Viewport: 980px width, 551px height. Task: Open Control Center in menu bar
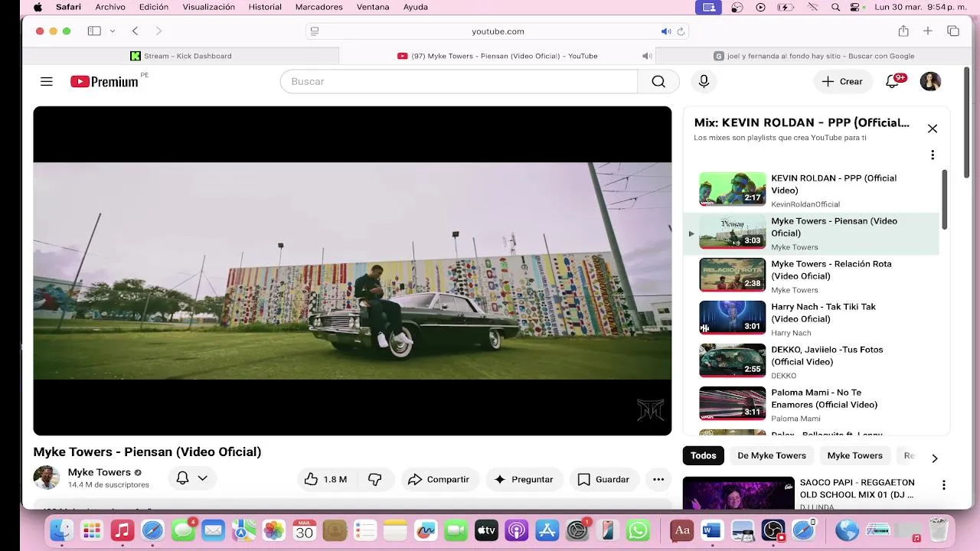856,7
